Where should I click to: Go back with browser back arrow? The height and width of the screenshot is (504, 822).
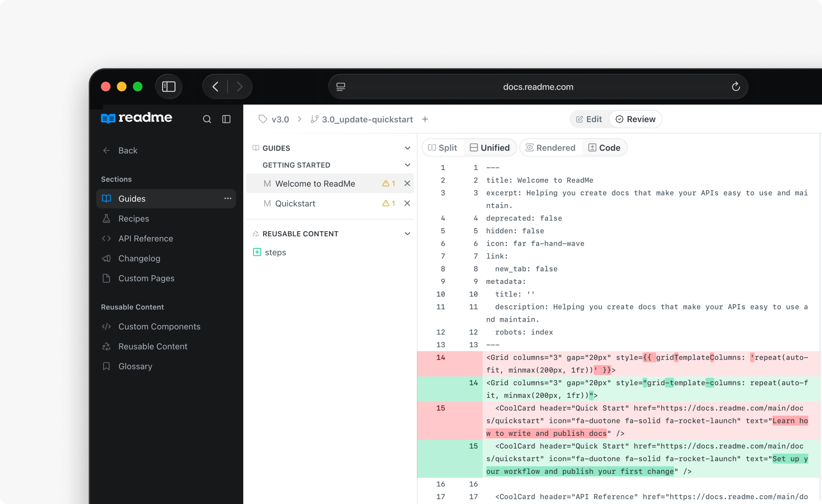point(215,87)
